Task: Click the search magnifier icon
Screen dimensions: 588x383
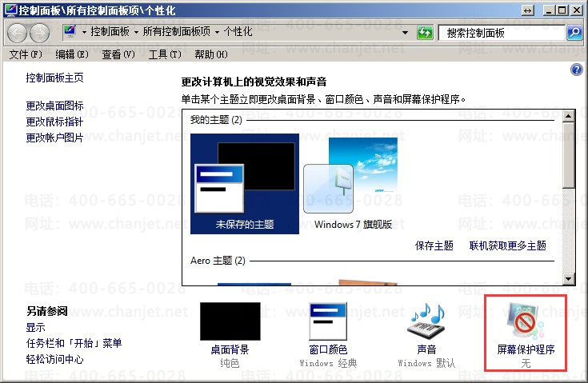Action: [574, 33]
